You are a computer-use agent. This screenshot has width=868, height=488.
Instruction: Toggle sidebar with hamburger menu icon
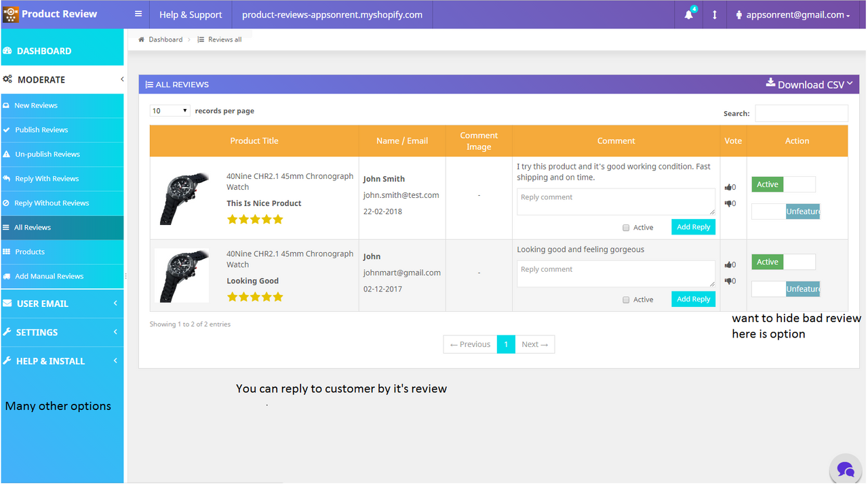click(x=138, y=14)
